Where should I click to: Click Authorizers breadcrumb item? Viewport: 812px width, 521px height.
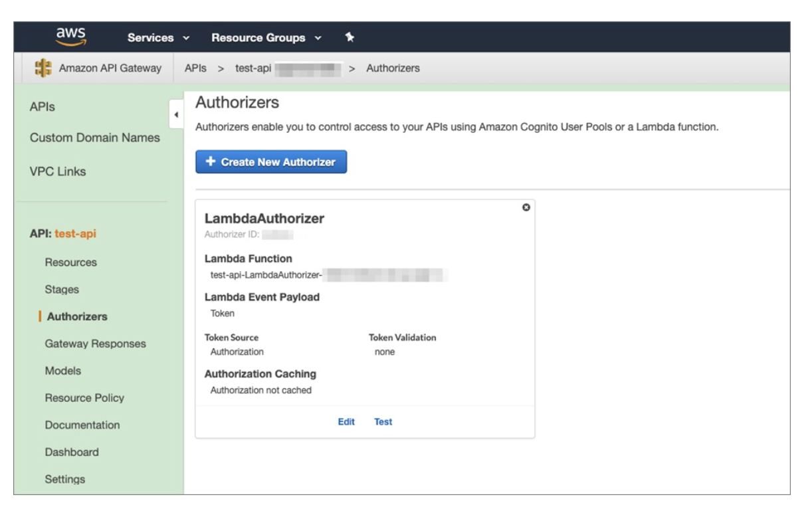click(x=393, y=68)
